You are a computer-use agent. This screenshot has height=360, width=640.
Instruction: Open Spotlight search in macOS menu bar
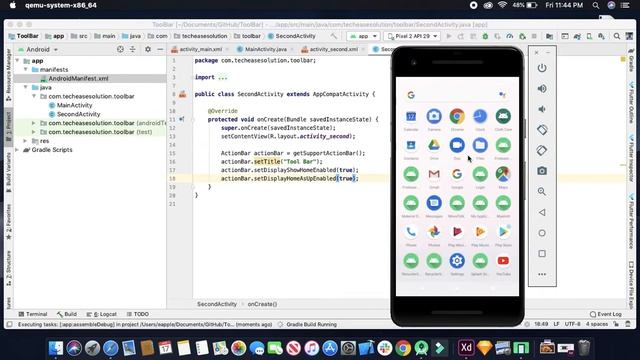point(596,5)
